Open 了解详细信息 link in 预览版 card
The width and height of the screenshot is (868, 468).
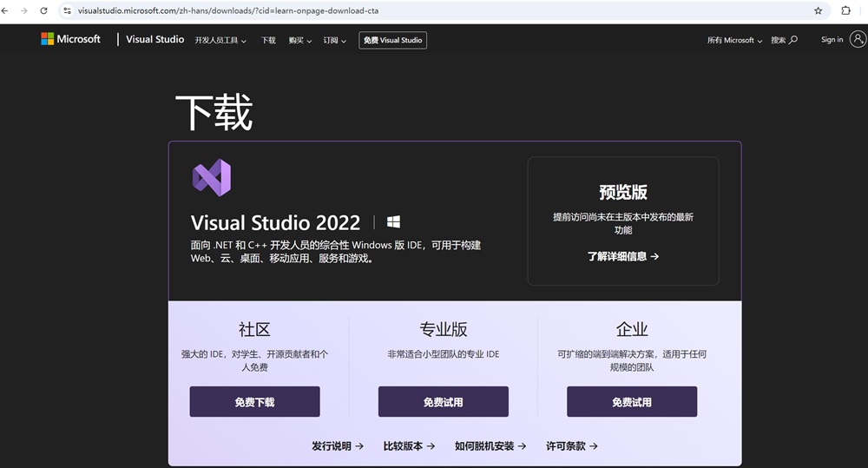(623, 256)
